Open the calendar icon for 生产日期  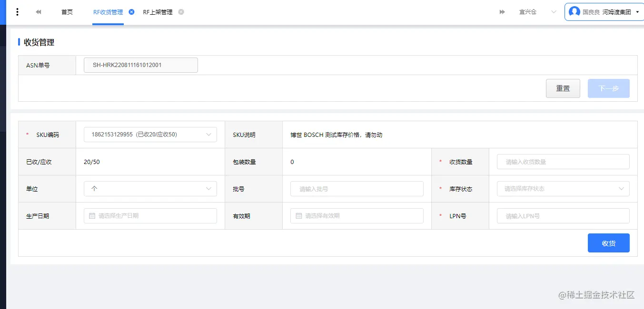tap(92, 216)
